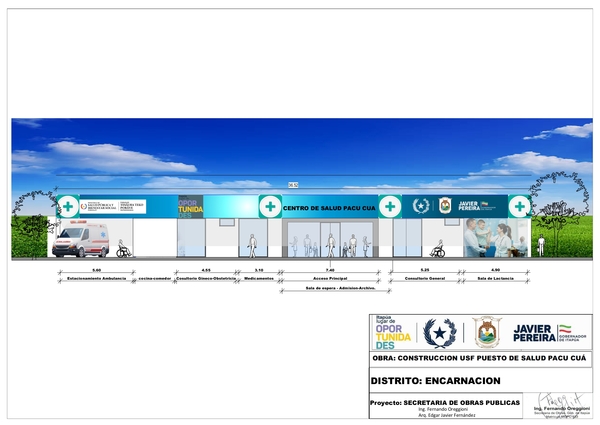
Task: Click the Sala de Lactancia label
Action: coord(496,278)
